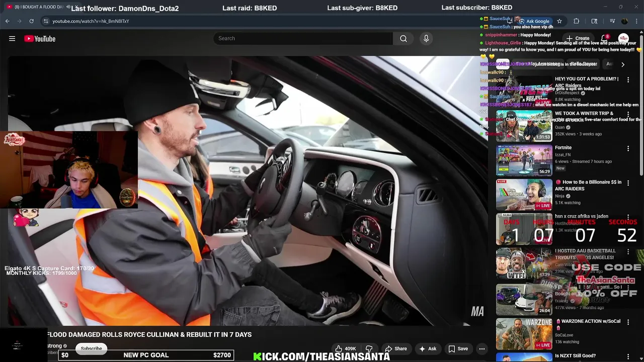Open 'How to Be a Billionaire $$ in ARC RAIDERS' title

coord(588,186)
